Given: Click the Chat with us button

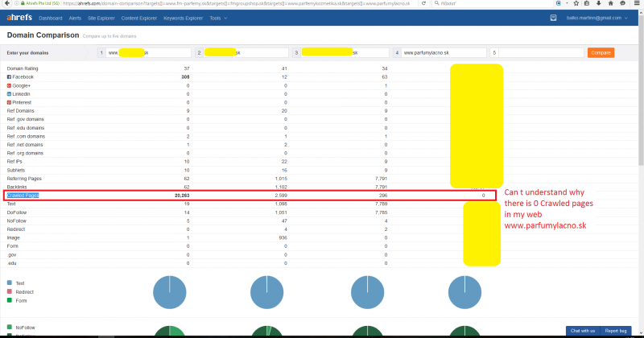Looking at the screenshot, I should click(582, 331).
